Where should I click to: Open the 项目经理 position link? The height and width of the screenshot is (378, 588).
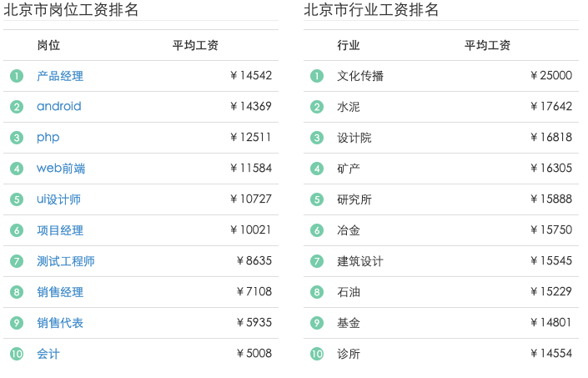coord(60,230)
